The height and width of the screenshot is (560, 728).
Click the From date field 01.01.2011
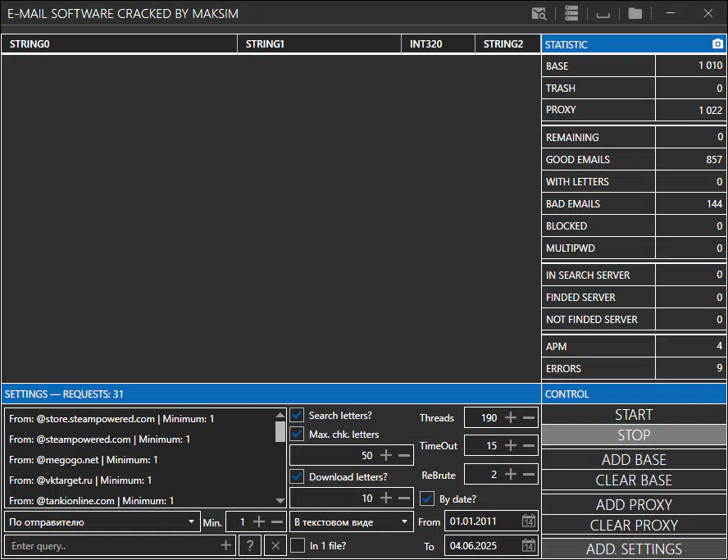(x=491, y=521)
